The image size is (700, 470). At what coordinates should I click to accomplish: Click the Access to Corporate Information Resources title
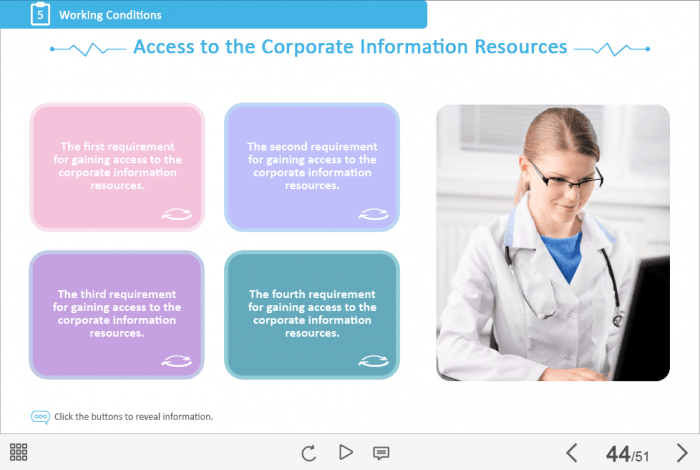point(350,47)
